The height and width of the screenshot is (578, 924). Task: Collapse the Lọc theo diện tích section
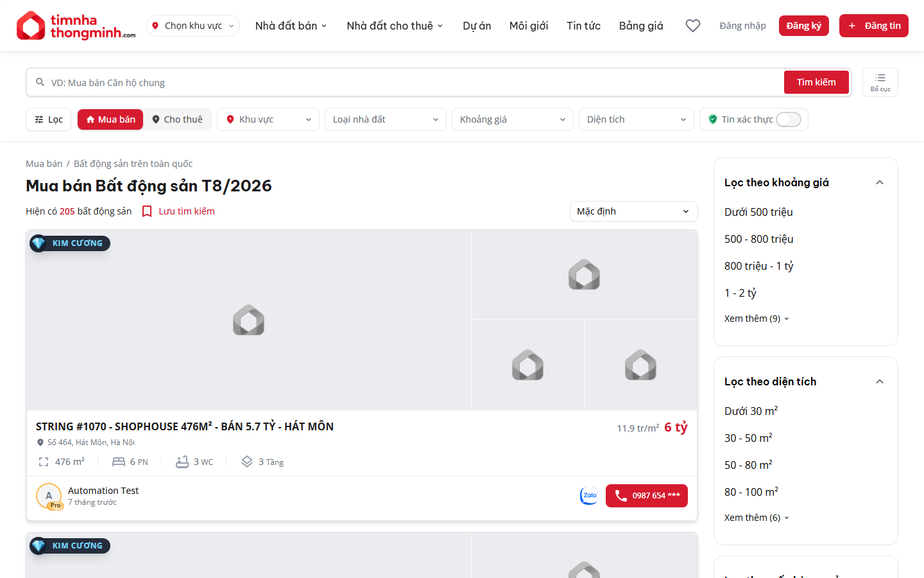(880, 381)
